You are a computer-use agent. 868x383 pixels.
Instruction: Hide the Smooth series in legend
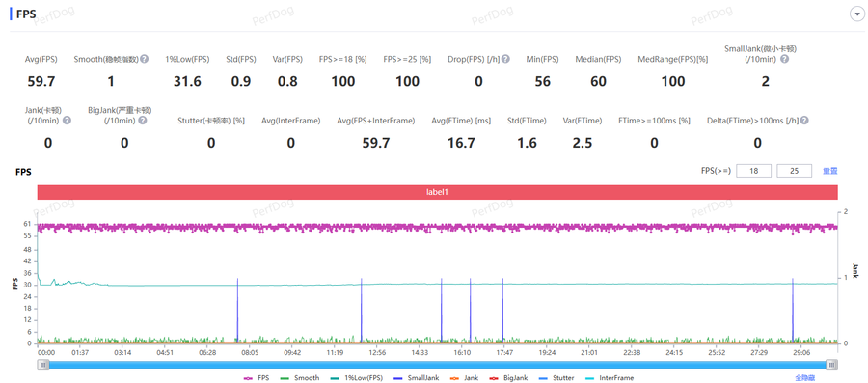click(x=301, y=378)
